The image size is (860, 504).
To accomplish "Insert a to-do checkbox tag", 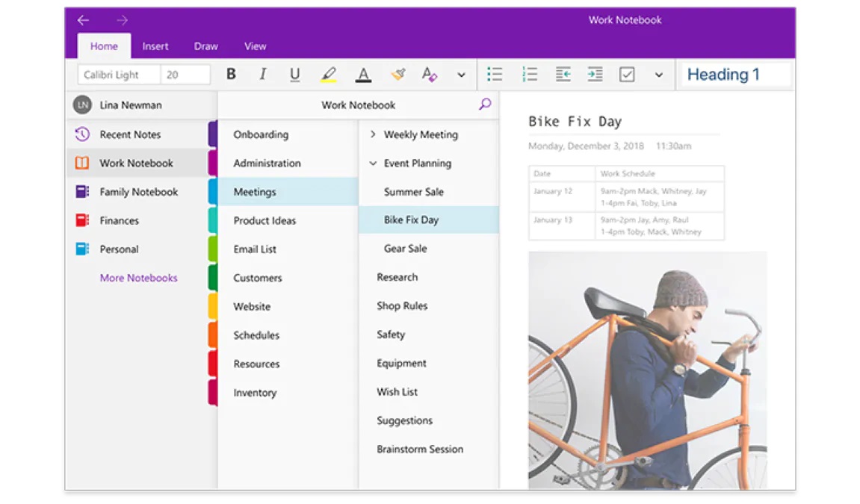I will point(627,75).
